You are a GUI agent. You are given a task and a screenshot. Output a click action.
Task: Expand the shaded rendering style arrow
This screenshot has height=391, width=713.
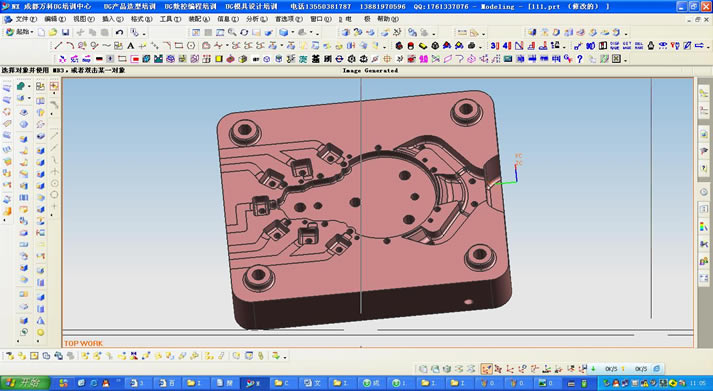pos(292,33)
